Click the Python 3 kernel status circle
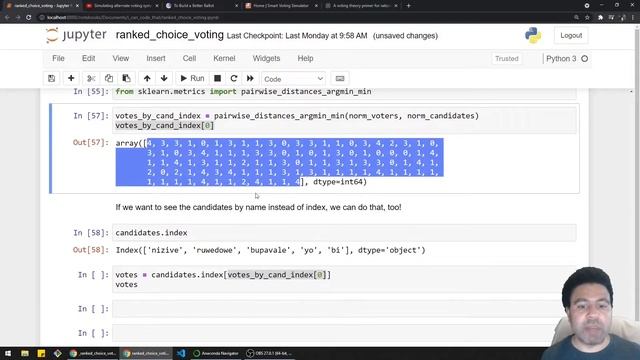 (x=584, y=59)
